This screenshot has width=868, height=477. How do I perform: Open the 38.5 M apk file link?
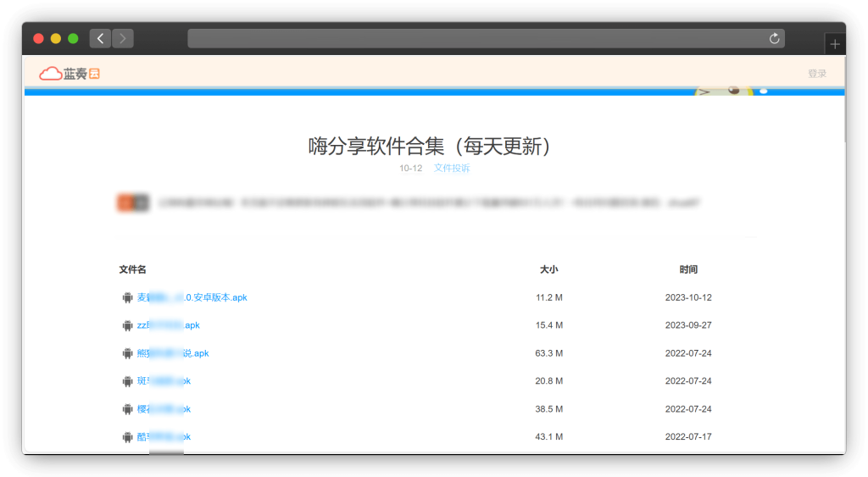pos(164,409)
